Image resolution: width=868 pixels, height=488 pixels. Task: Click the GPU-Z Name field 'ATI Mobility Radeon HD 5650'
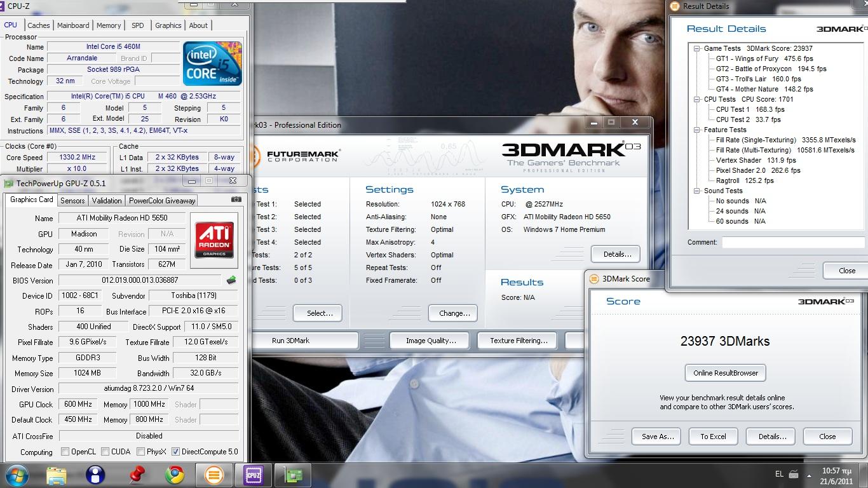[x=122, y=218]
